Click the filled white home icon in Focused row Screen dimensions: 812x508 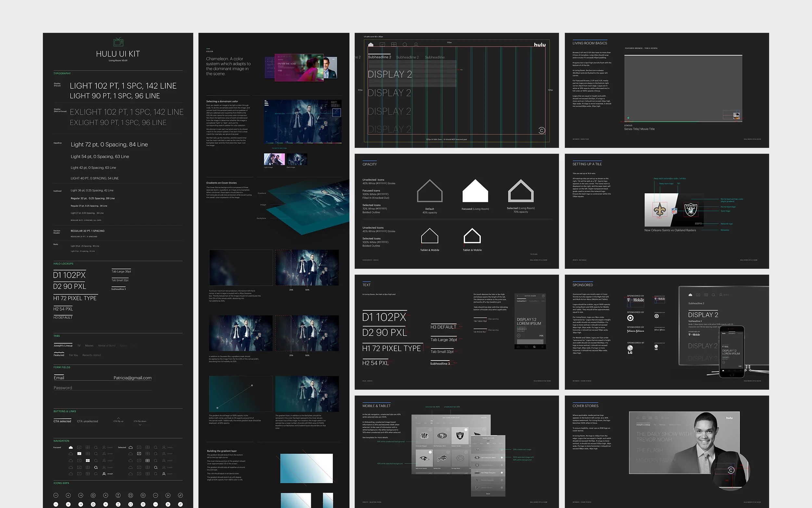[70, 447]
